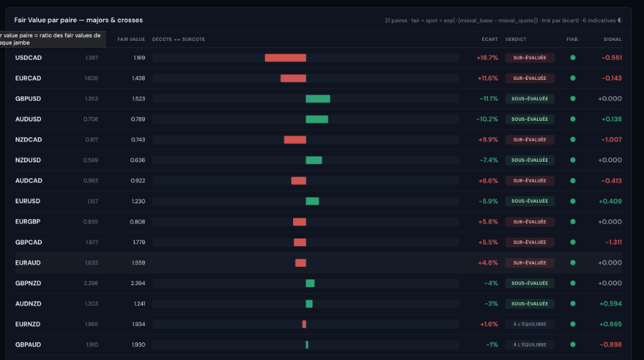Click the '21 paires' formula subtitle text
644x360 pixels.
(501, 20)
